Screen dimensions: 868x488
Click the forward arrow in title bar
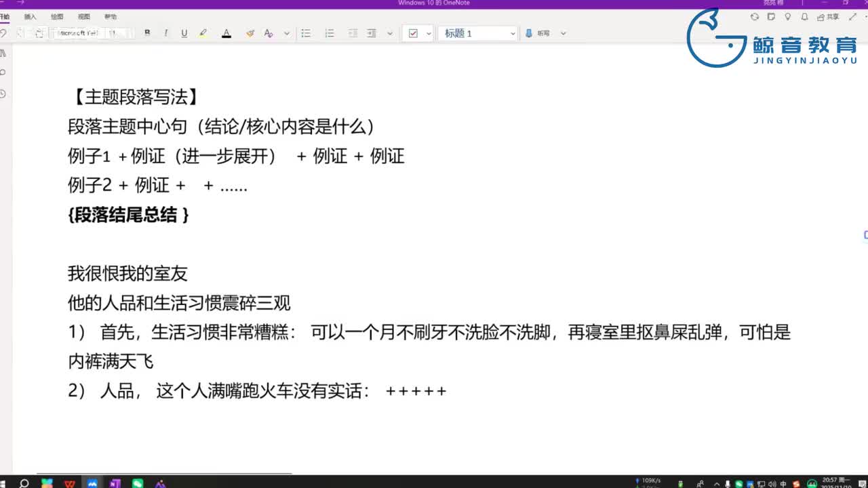click(x=20, y=3)
